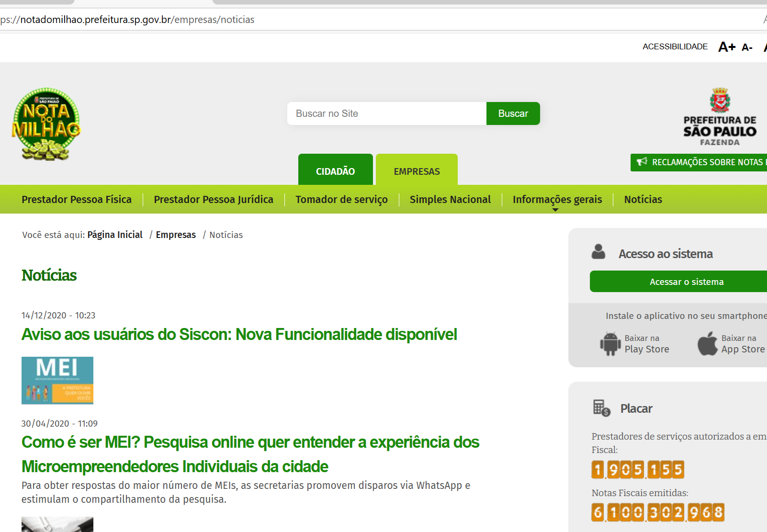
Task: Click the Android Play Store icon
Action: [x=610, y=344]
